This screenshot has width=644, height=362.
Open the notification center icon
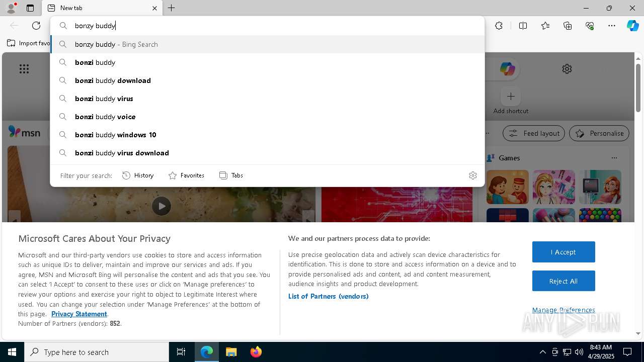[x=627, y=352]
